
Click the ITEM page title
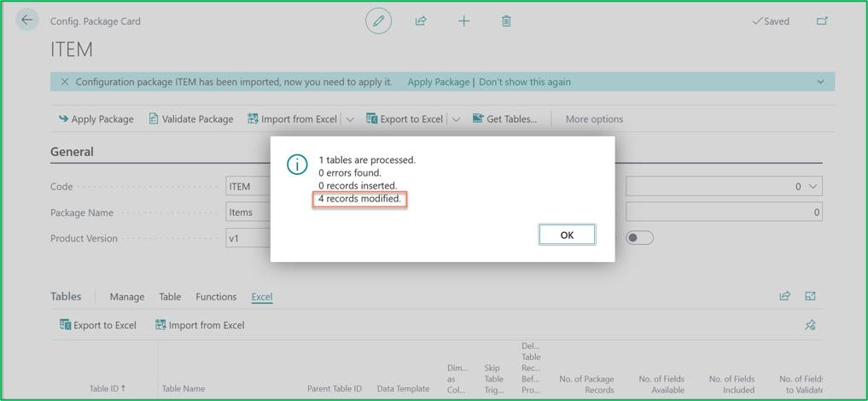[72, 49]
